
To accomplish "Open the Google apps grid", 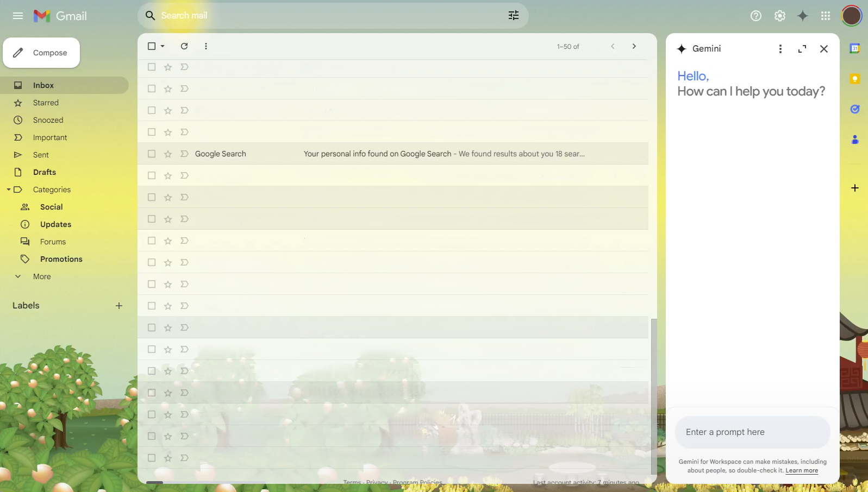I will coord(826,16).
